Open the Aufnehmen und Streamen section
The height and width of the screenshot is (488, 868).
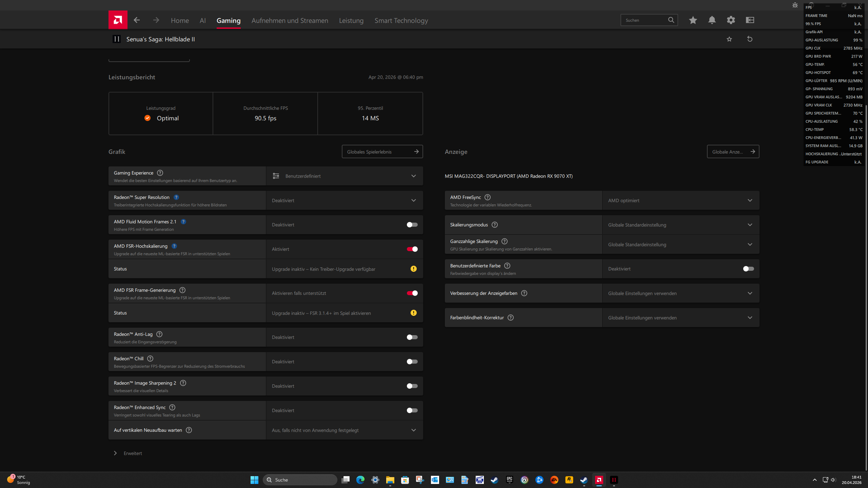click(290, 20)
